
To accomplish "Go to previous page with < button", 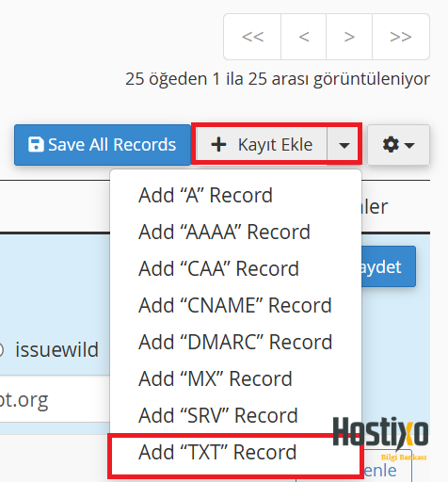I will point(304,37).
